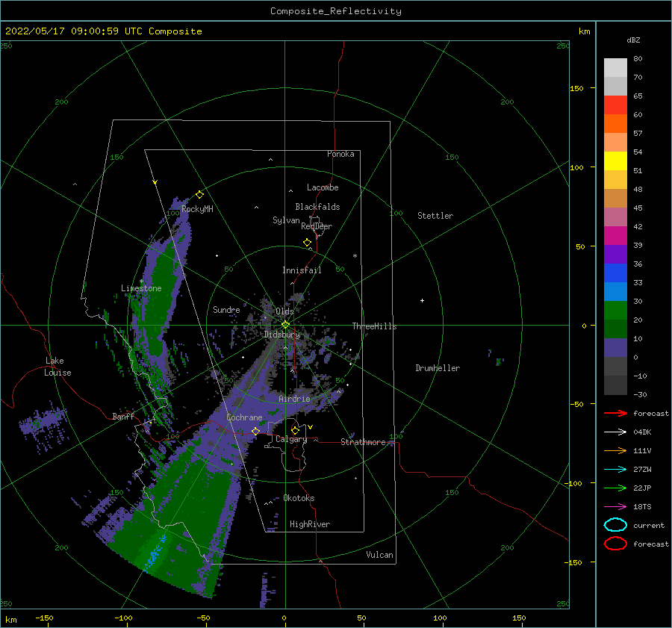Click the dBZ legend heading
This screenshot has height=628, width=672.
click(x=633, y=40)
